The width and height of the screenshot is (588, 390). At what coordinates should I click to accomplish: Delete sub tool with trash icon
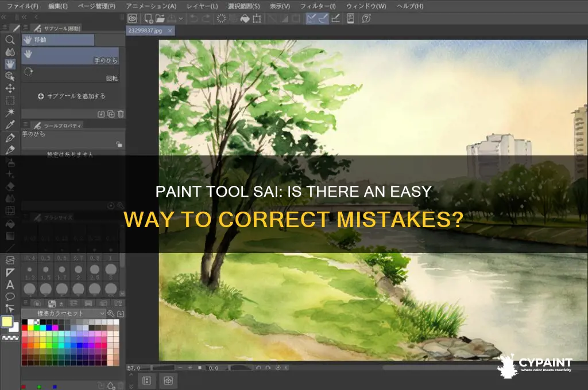tap(121, 114)
